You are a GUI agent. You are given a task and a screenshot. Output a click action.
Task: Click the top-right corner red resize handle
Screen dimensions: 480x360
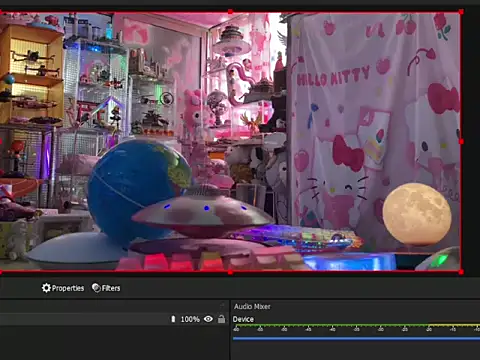(x=461, y=12)
